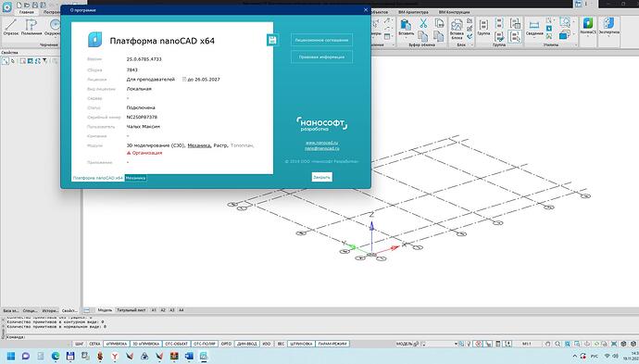Click the save info icon in About dialog
Viewport: 639px width, 364px height.
pyautogui.click(x=272, y=40)
